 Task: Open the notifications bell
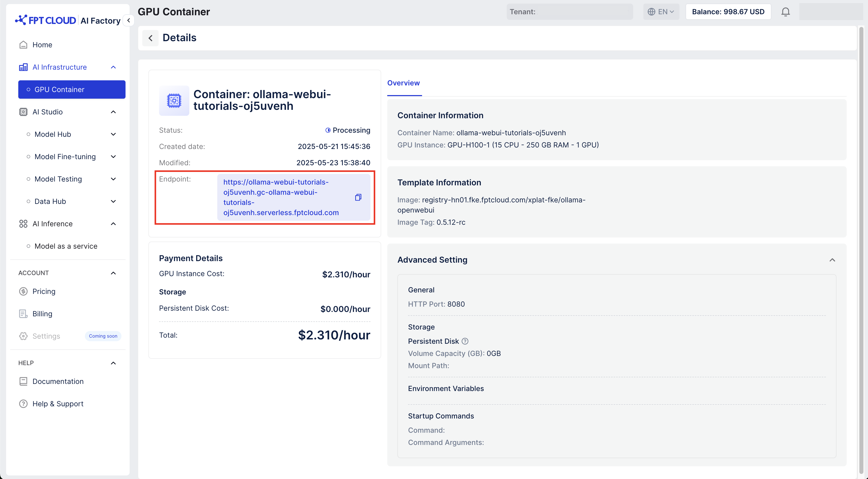click(x=785, y=12)
